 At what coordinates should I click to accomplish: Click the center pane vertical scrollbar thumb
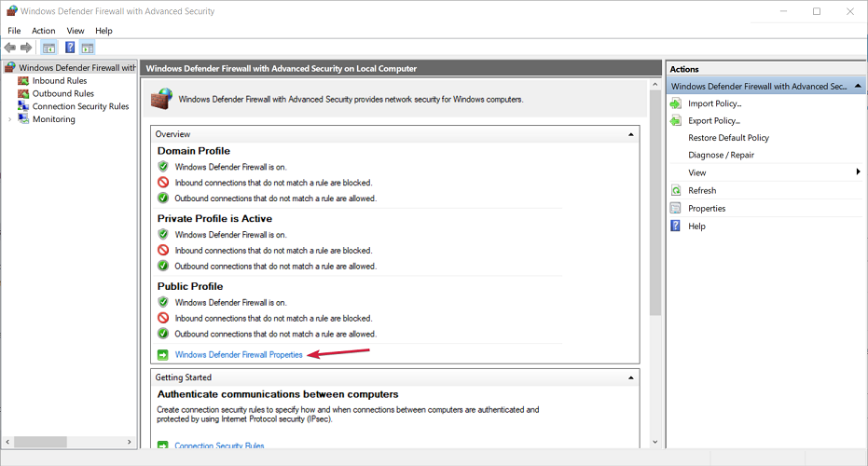click(654, 204)
